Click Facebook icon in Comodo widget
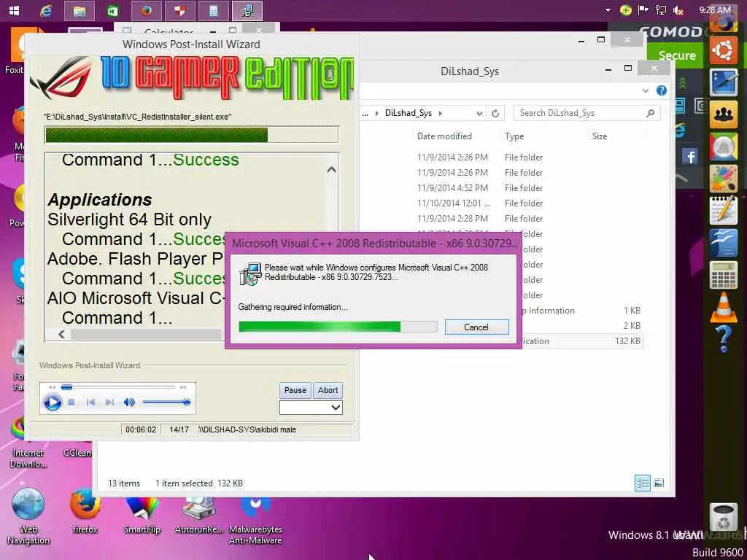 (690, 156)
